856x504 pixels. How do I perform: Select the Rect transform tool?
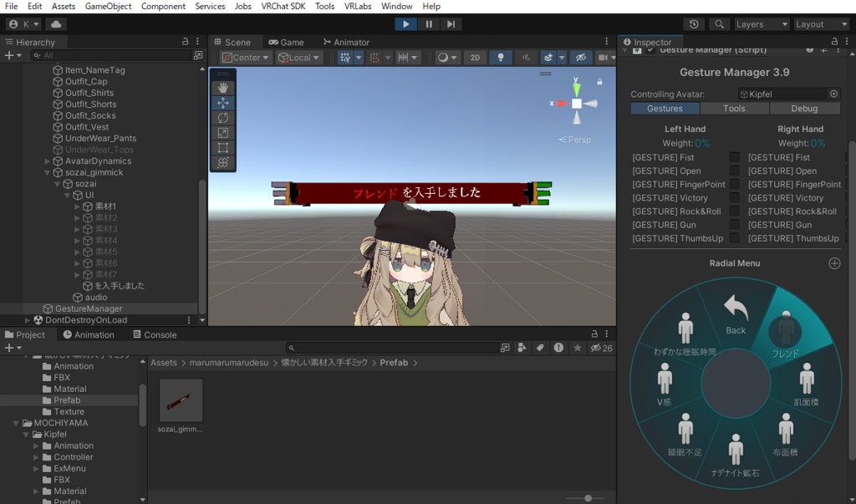click(222, 147)
